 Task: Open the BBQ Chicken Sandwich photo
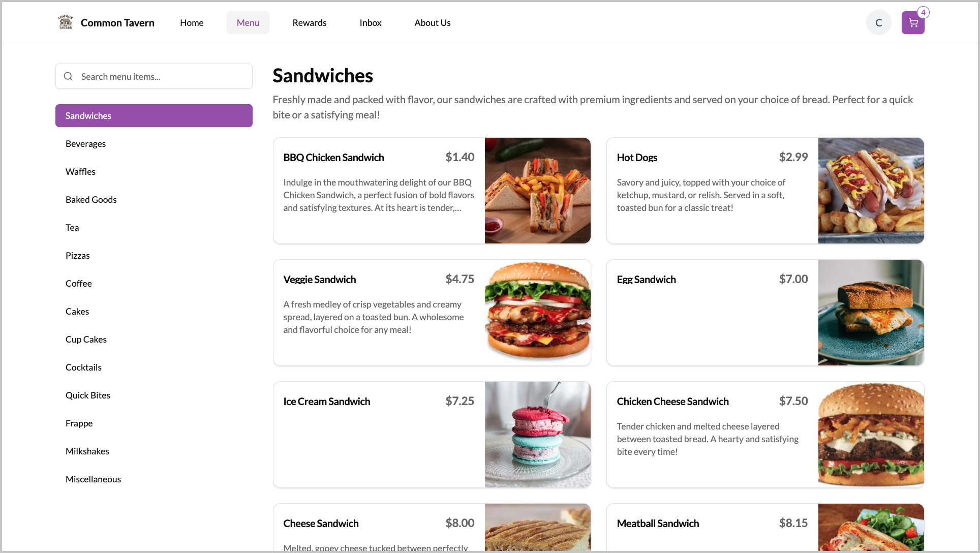pos(537,191)
